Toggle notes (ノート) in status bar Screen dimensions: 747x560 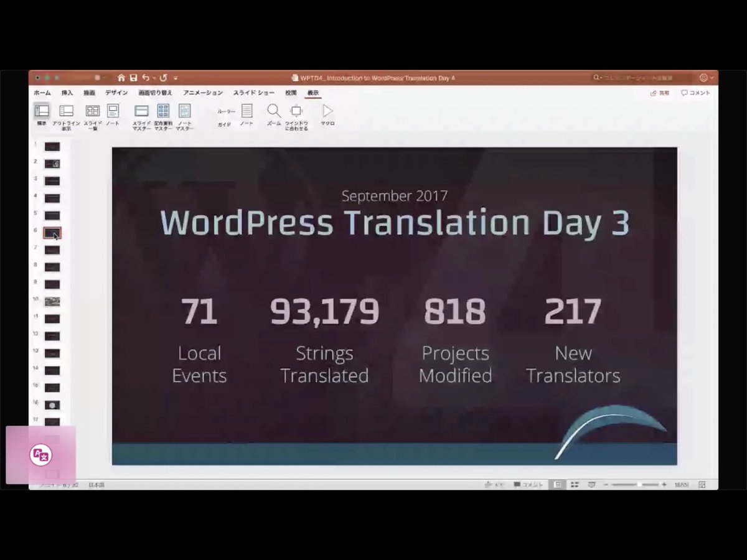(x=496, y=485)
